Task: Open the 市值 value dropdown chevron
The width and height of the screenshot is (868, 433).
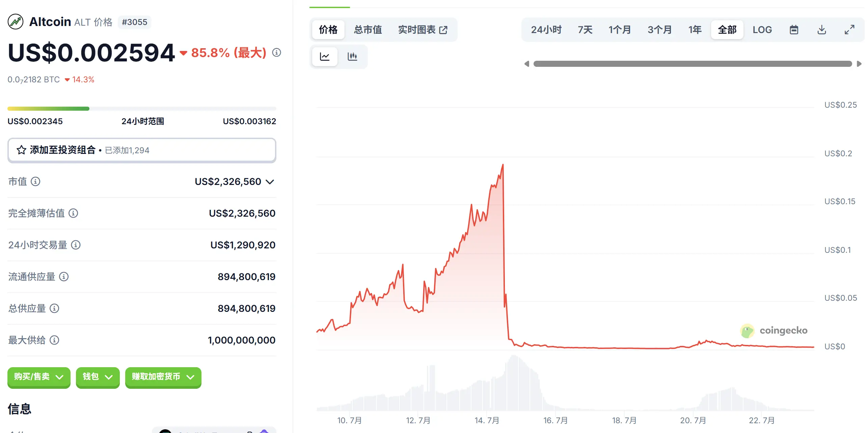Action: pos(269,182)
